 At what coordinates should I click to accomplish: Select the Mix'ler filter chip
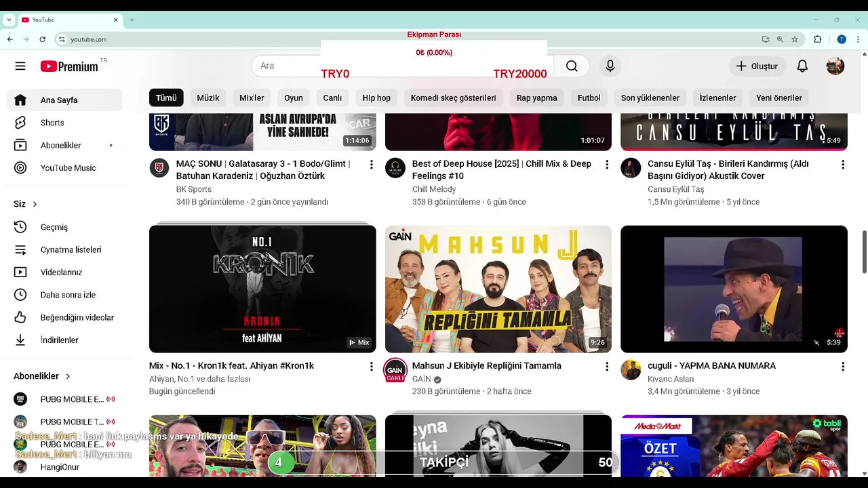click(x=252, y=98)
